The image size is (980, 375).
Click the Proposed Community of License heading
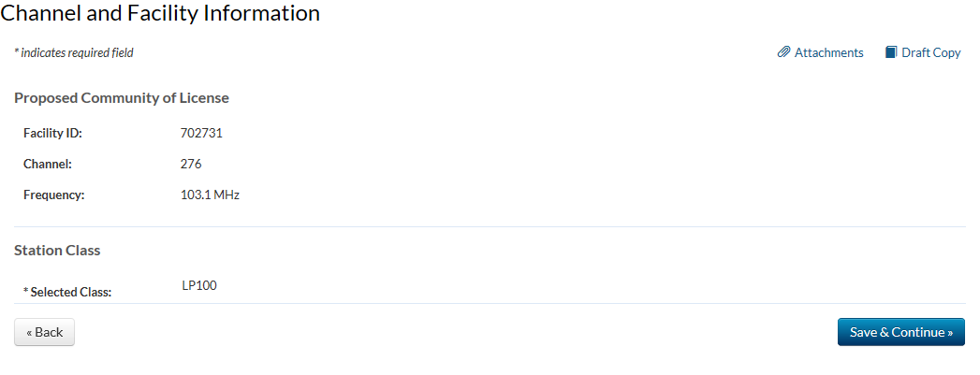click(x=122, y=97)
